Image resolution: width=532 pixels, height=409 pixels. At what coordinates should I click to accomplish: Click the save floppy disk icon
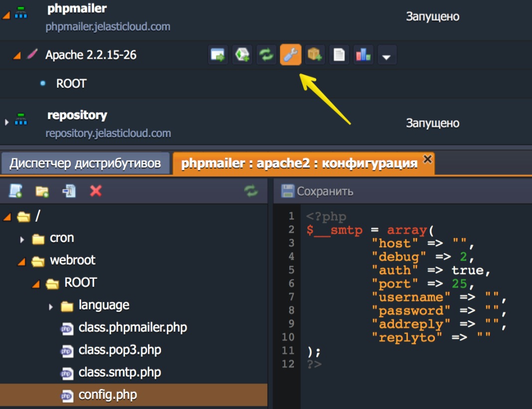[288, 191]
